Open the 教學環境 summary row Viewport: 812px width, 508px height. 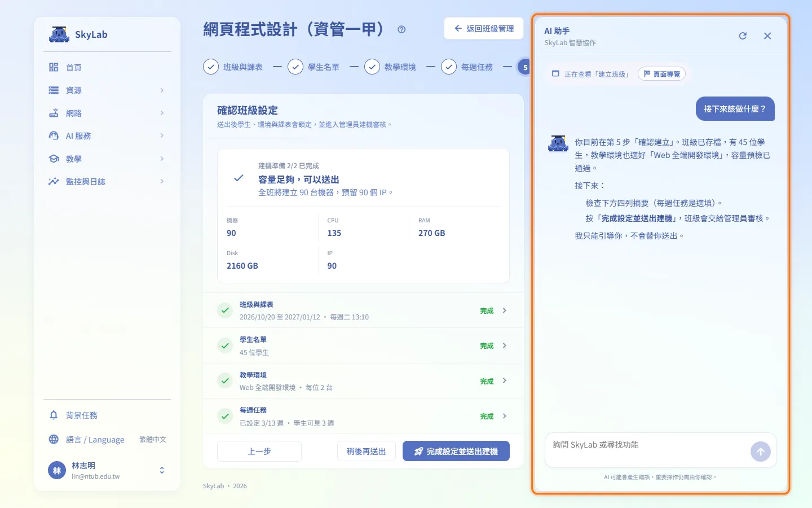click(363, 381)
